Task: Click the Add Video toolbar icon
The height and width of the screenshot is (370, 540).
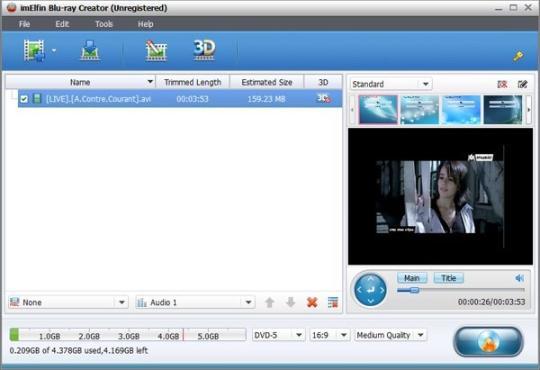Action: coord(34,51)
